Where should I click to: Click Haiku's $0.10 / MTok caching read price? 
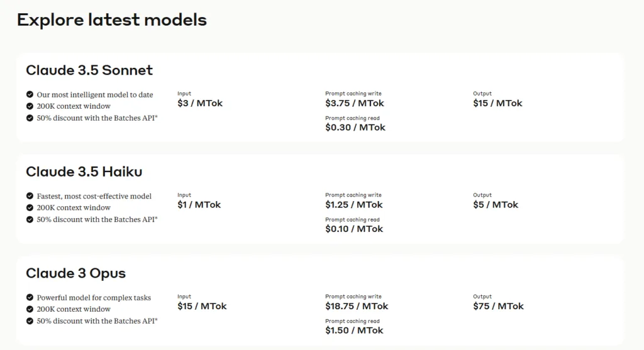click(x=354, y=229)
